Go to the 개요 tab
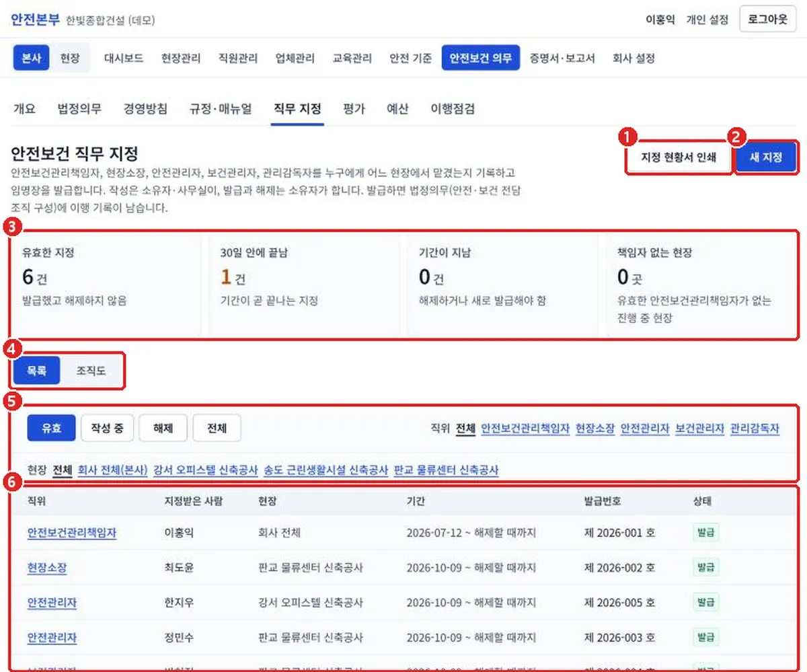This screenshot has height=672, width=807. [x=24, y=109]
